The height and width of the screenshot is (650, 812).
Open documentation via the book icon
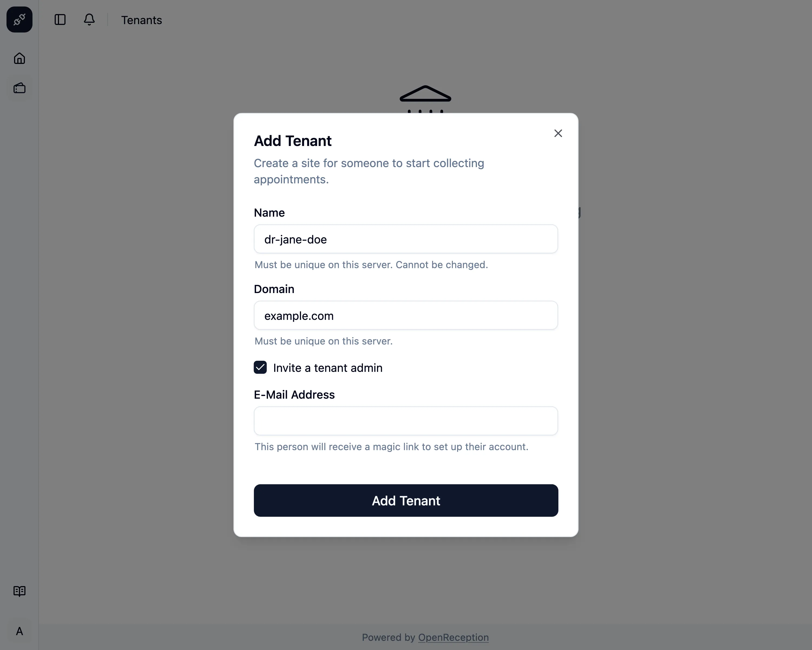19,591
